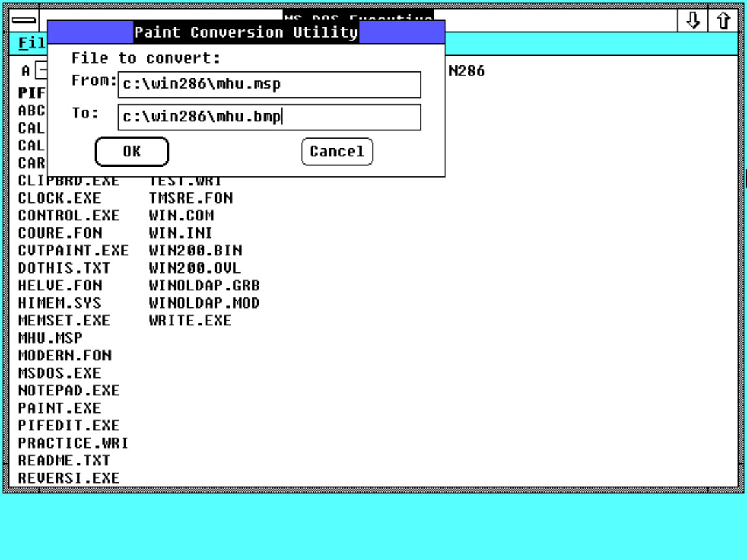This screenshot has width=747, height=560.
Task: Select CLOCK.EXE in file list
Action: point(60,198)
